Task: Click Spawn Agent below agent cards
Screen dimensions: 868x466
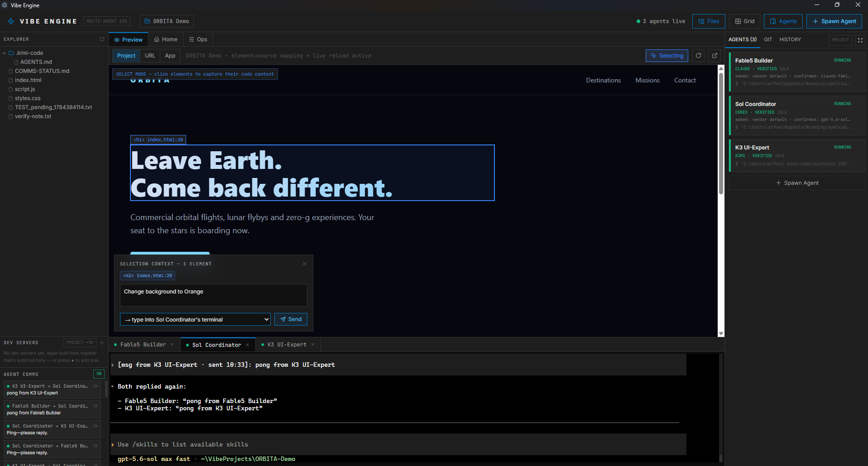Action: pyautogui.click(x=797, y=183)
